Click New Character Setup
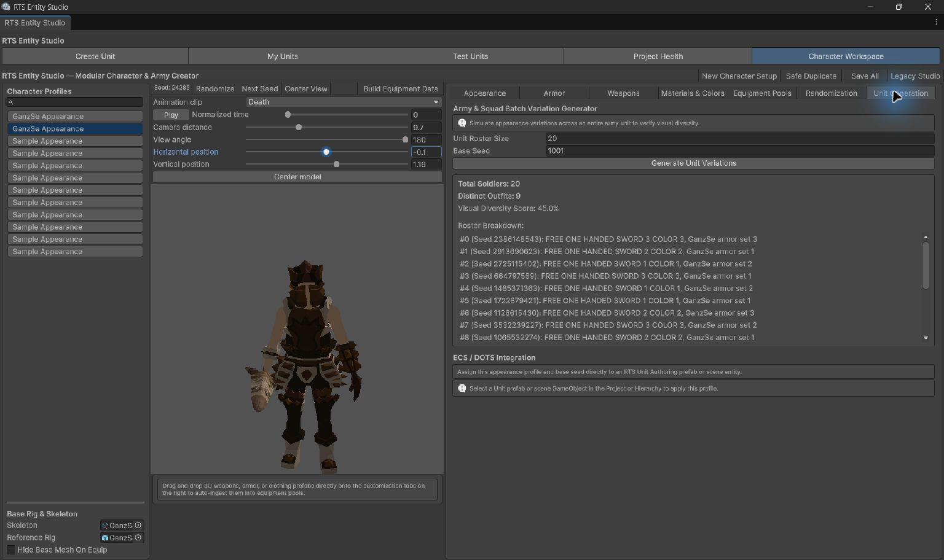The width and height of the screenshot is (944, 560). click(739, 76)
